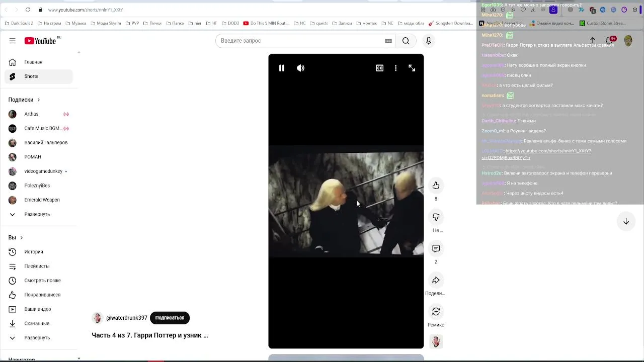Viewport: 644px width, 362px height.
Task: Go back in the browser
Action: click(6, 10)
